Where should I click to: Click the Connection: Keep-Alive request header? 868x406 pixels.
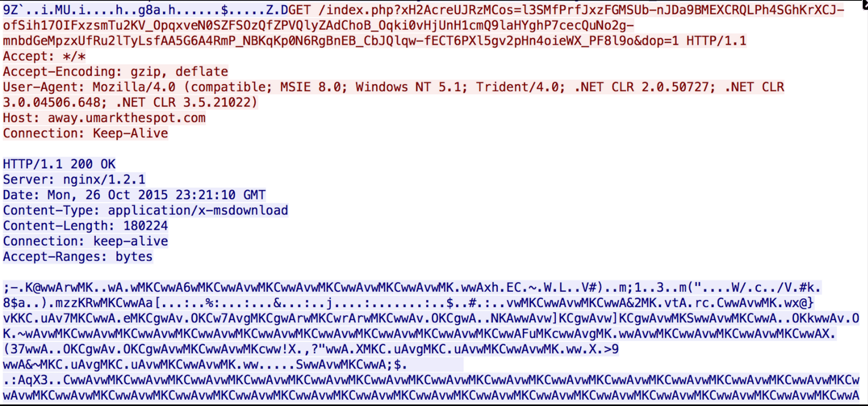85,133
